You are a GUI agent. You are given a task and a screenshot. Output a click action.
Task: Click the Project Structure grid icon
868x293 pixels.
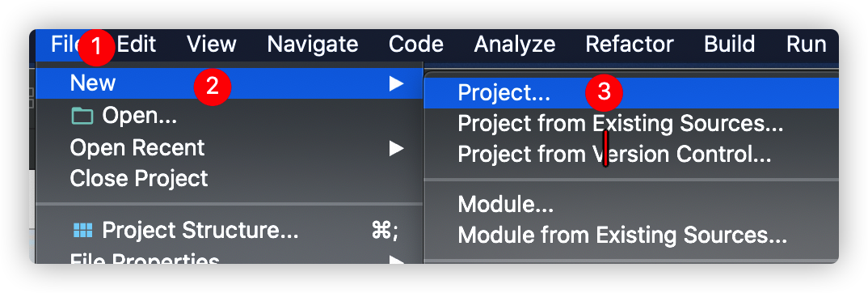point(83,231)
